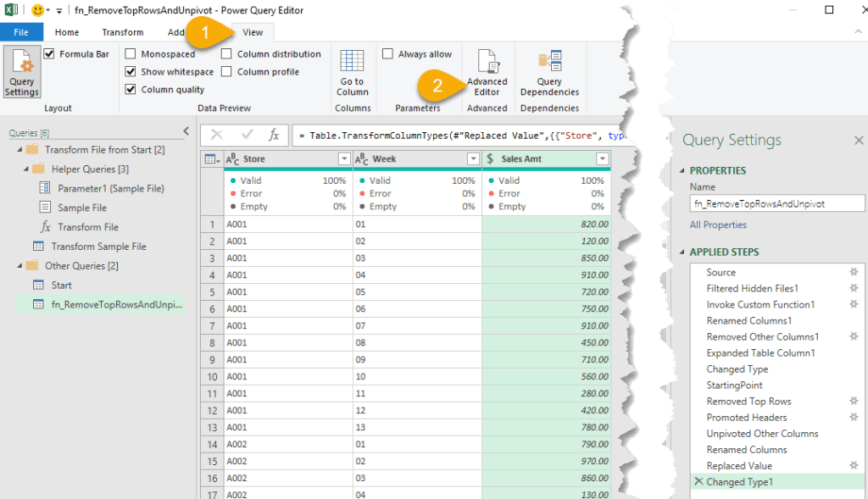Enable the Column profile checkbox
868x499 pixels.
pos(227,72)
